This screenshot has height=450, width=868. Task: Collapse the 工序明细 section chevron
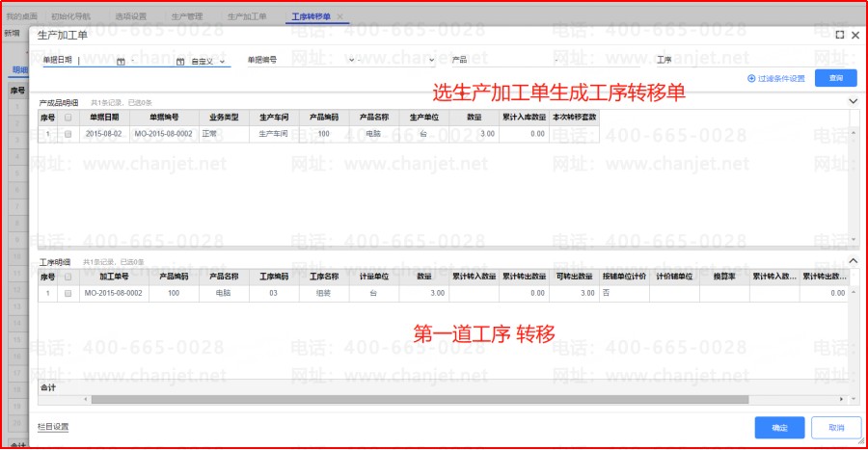tap(854, 261)
